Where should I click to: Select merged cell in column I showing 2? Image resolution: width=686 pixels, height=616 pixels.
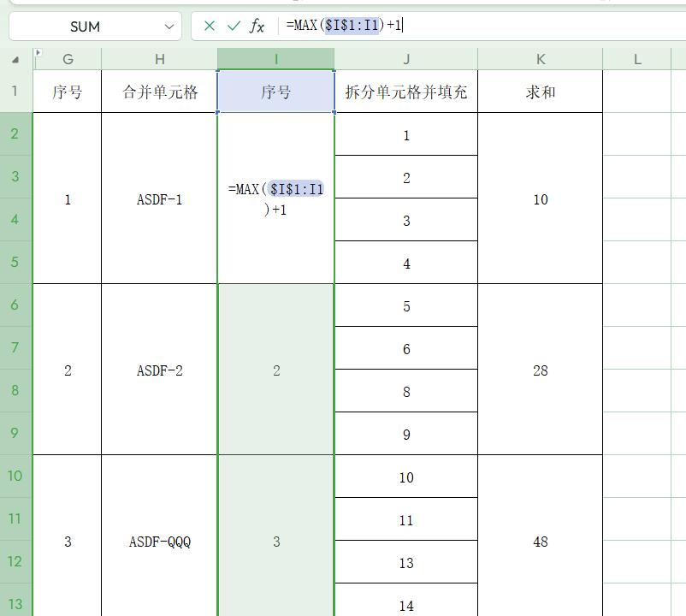pos(276,370)
